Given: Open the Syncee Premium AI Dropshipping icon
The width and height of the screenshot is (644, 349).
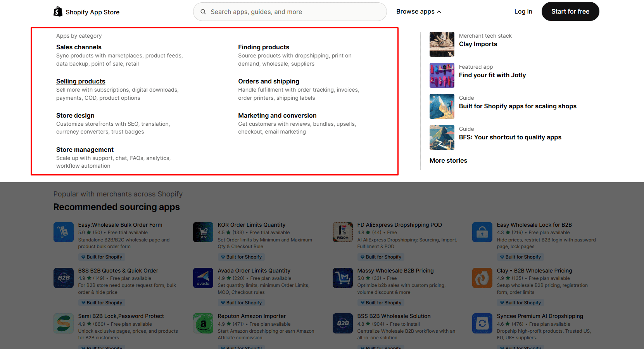Looking at the screenshot, I should [x=482, y=323].
